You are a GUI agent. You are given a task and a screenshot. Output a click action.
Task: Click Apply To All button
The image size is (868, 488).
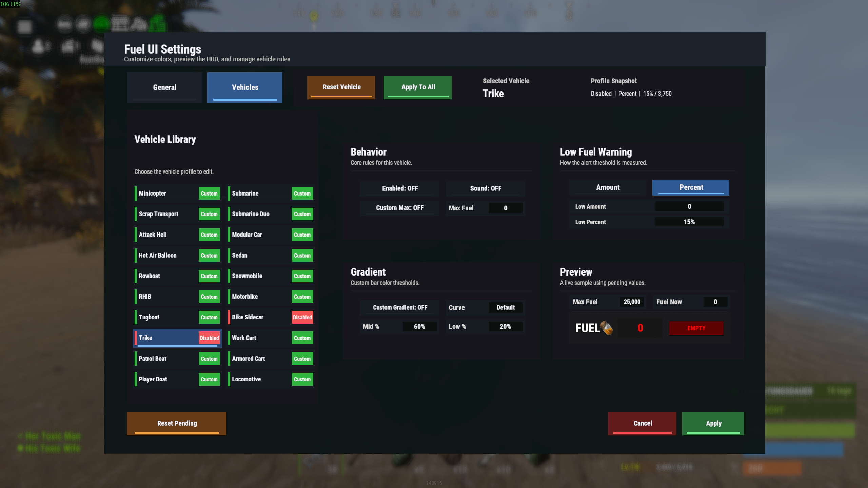pyautogui.click(x=418, y=87)
